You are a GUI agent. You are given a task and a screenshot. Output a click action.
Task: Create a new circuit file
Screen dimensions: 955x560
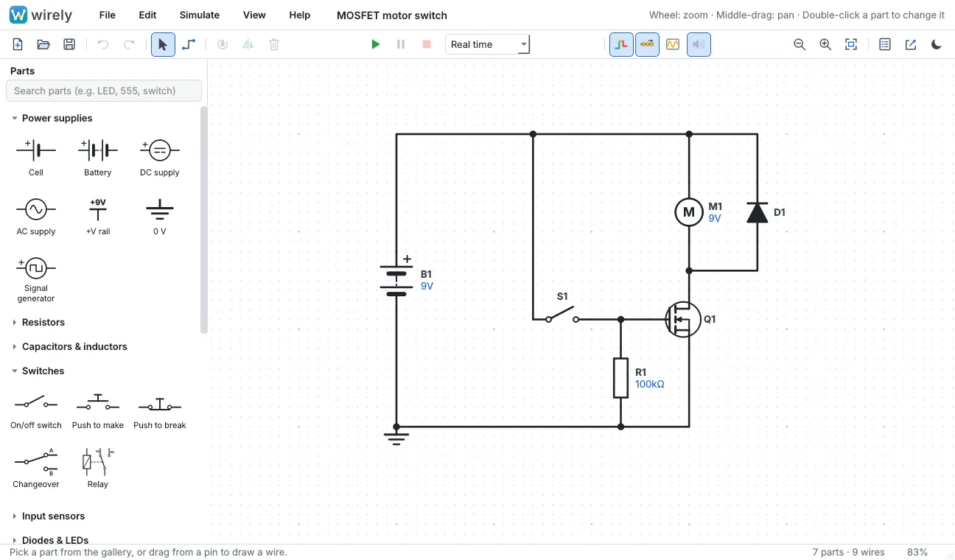click(18, 44)
